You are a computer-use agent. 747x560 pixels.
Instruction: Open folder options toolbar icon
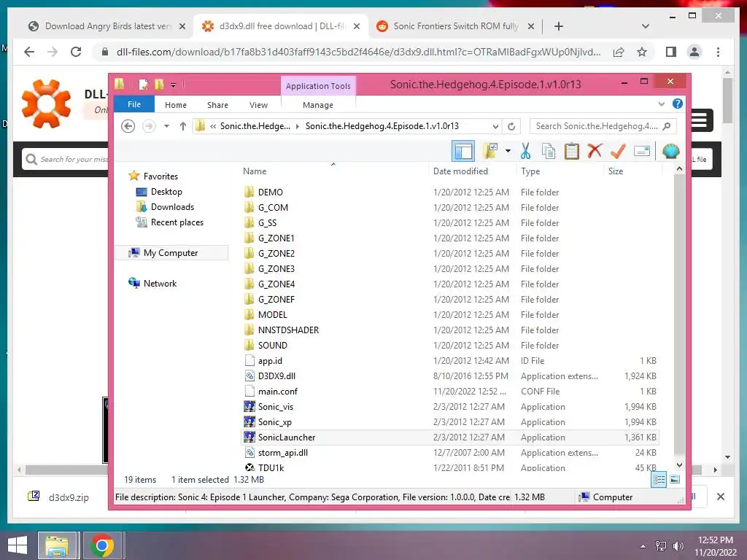(x=490, y=152)
